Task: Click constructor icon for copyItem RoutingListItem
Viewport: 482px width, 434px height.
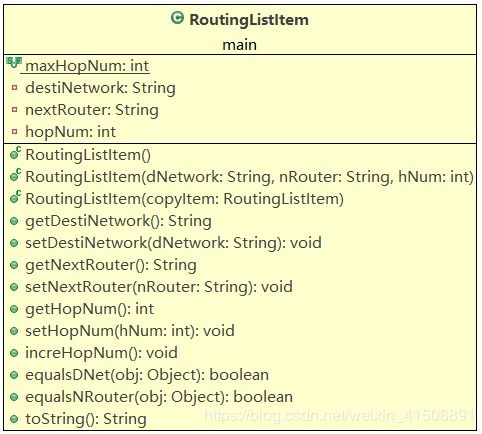Action: pyautogui.click(x=15, y=198)
